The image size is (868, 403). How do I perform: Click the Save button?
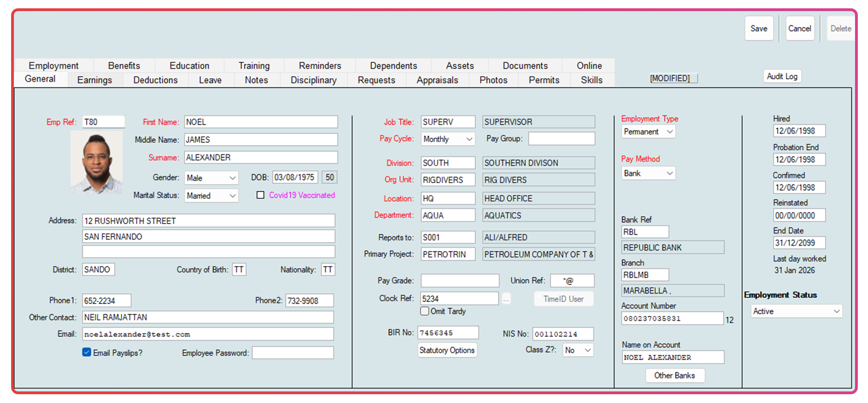coord(759,29)
